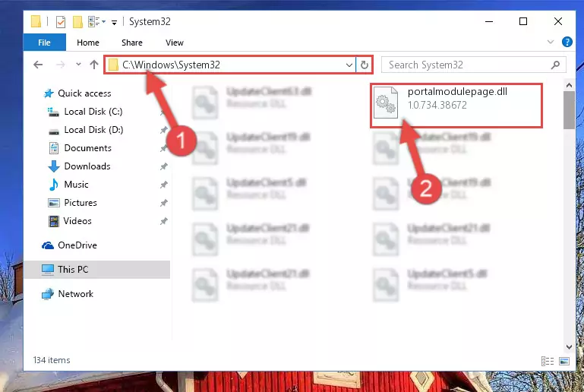Go up one folder level
Viewport: 584px width, 392px height.
coord(94,65)
